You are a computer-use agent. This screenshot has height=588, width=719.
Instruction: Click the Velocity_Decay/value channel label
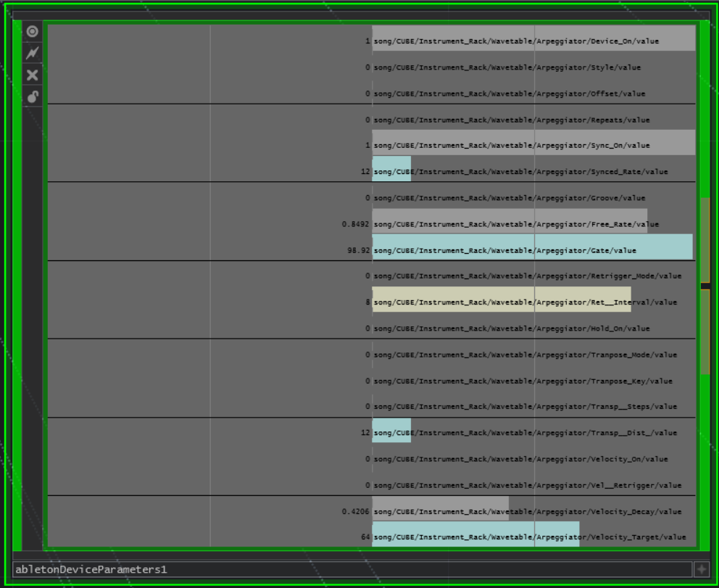click(x=528, y=511)
